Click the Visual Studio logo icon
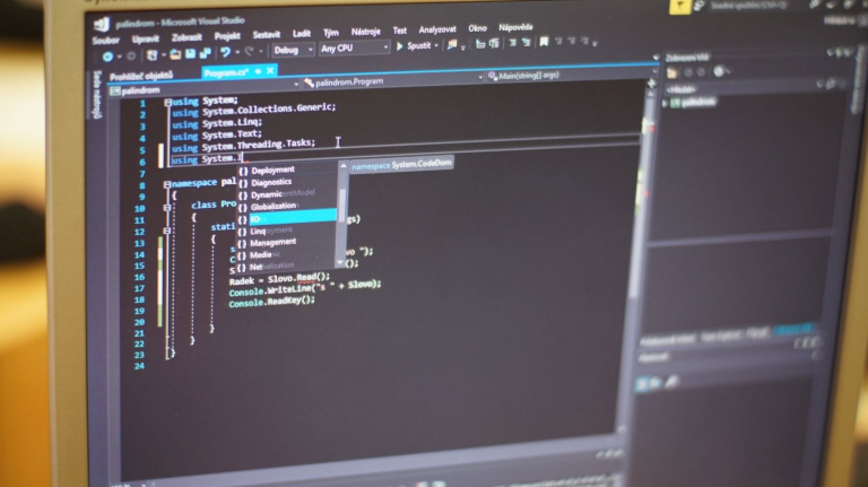 coord(102,24)
